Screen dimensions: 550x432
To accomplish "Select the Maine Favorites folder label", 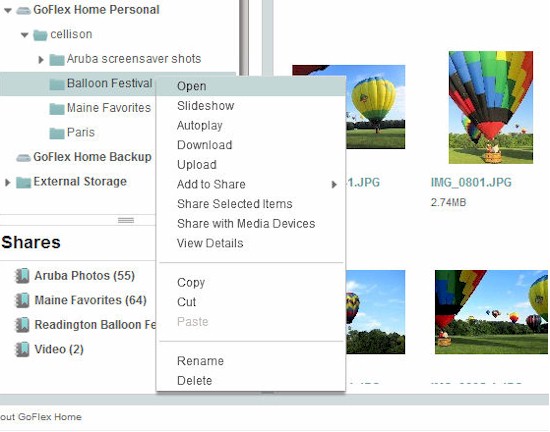I will (x=109, y=108).
